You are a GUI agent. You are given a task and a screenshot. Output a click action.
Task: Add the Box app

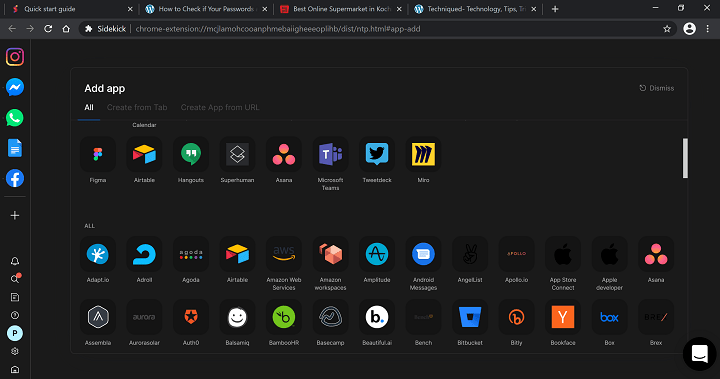(x=609, y=317)
